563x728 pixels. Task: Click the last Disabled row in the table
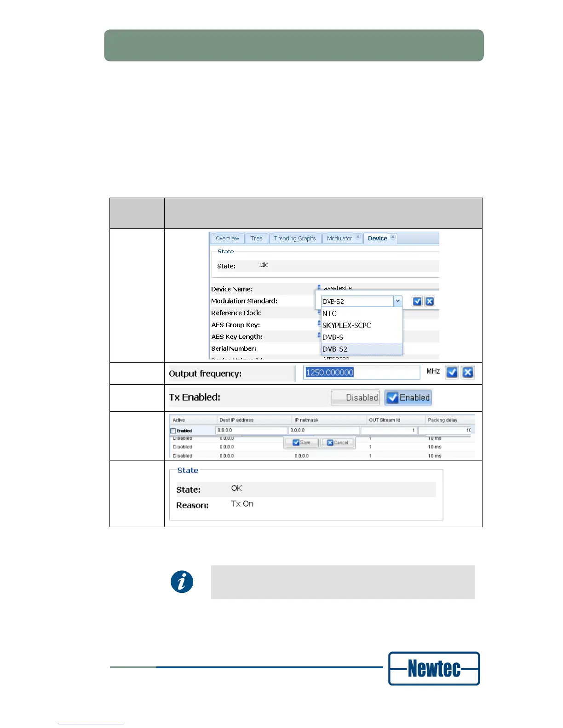(x=322, y=456)
